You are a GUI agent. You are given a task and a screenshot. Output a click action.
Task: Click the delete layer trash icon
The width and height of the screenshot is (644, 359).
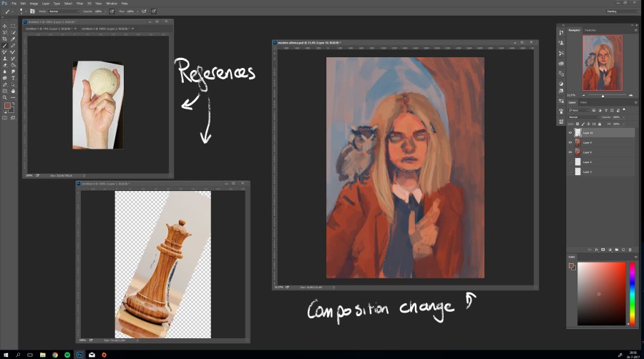[630, 250]
